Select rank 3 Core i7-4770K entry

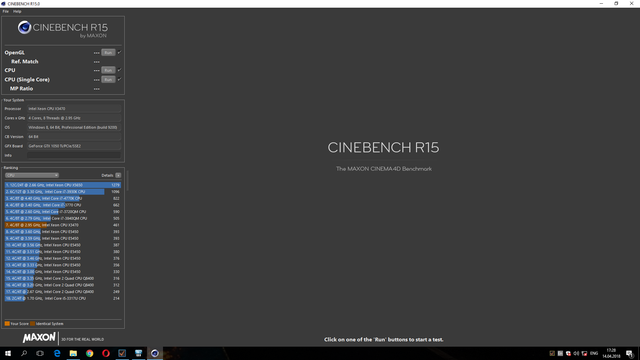tap(63, 198)
